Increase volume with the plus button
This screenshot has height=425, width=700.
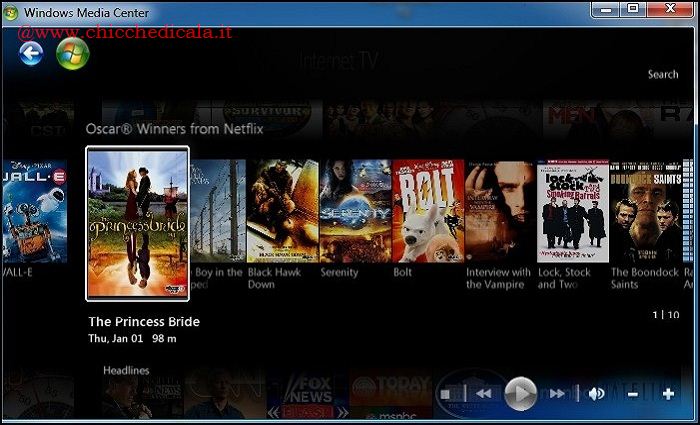[x=668, y=394]
